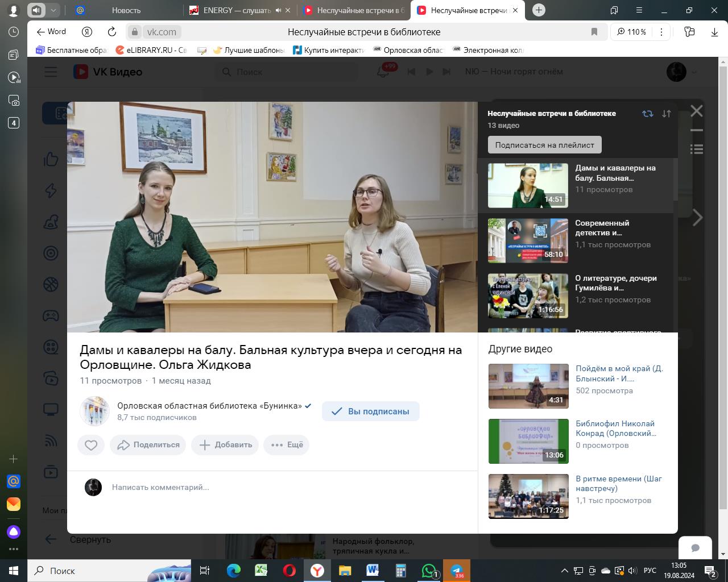Click 'Поделиться' to share the video

pos(148,445)
